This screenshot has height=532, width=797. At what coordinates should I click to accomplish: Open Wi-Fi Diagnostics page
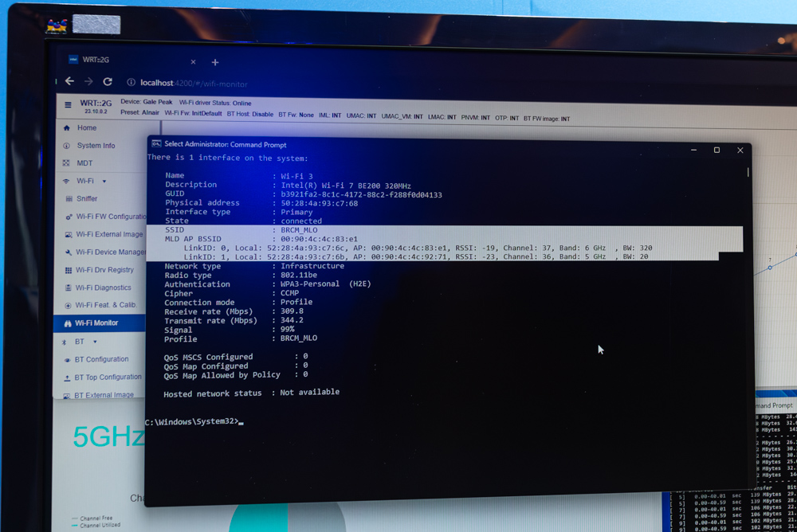click(103, 288)
